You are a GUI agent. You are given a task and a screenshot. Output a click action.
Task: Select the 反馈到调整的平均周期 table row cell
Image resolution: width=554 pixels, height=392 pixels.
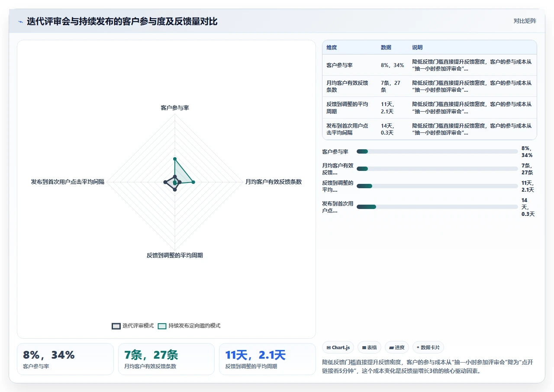(x=348, y=108)
